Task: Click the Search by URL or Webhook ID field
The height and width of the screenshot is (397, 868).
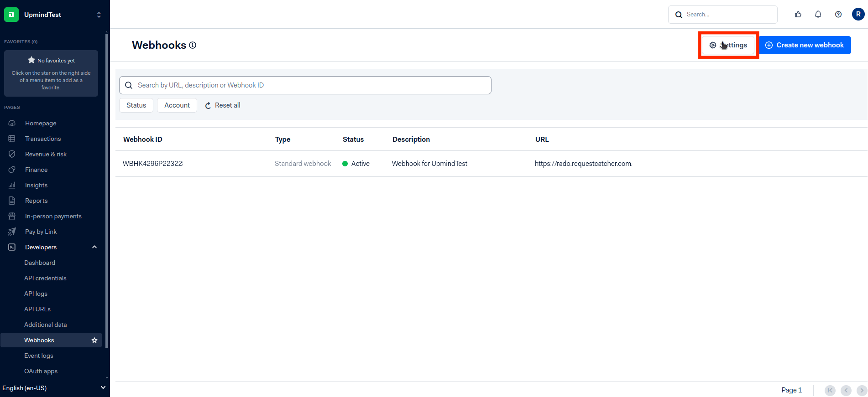Action: 305,85
